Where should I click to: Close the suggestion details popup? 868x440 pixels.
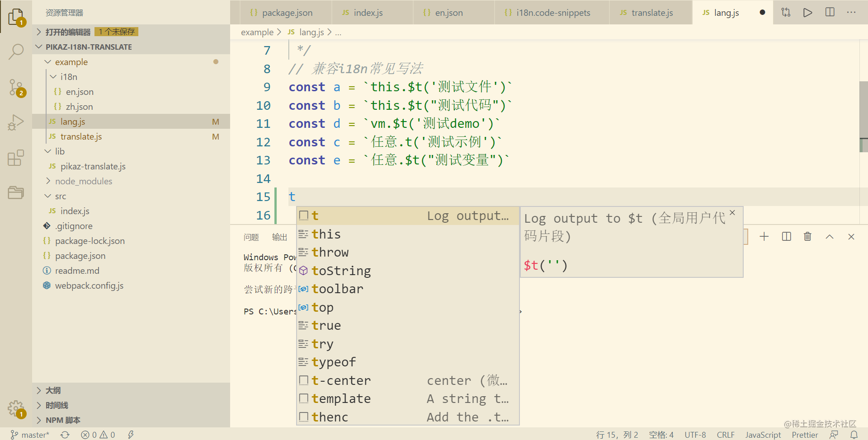pos(732,213)
